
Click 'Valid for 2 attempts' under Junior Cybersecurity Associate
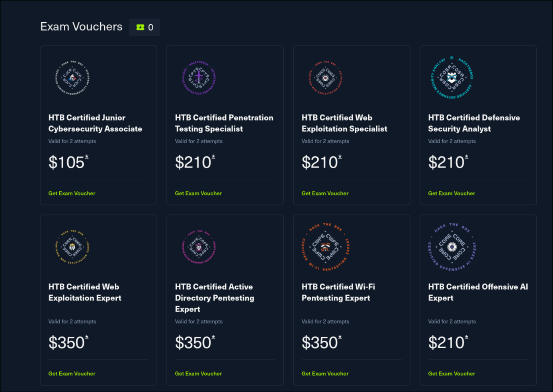click(x=72, y=141)
